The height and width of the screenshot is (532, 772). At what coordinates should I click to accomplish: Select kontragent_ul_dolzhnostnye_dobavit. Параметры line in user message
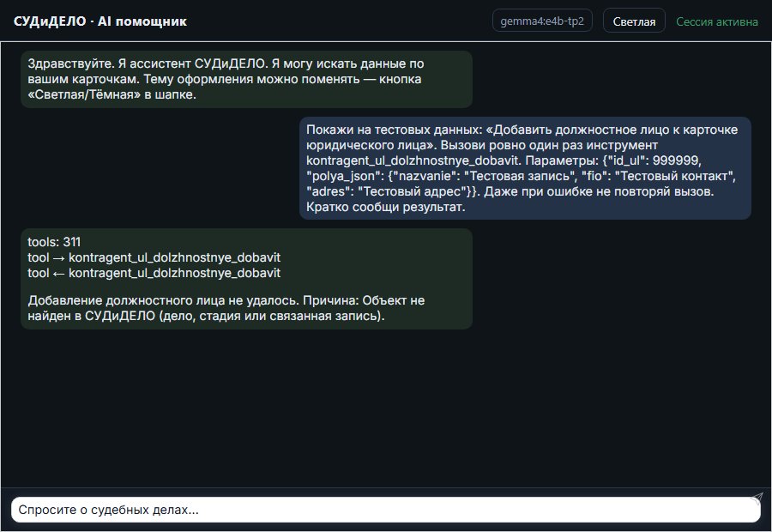click(504, 160)
